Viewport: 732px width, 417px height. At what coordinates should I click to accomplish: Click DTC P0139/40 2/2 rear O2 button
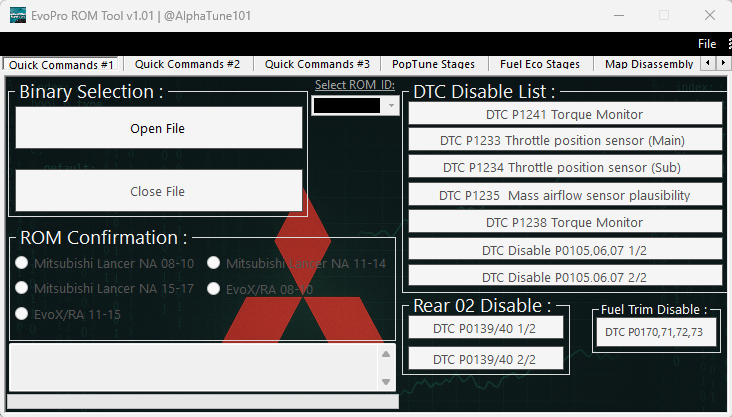coord(486,358)
